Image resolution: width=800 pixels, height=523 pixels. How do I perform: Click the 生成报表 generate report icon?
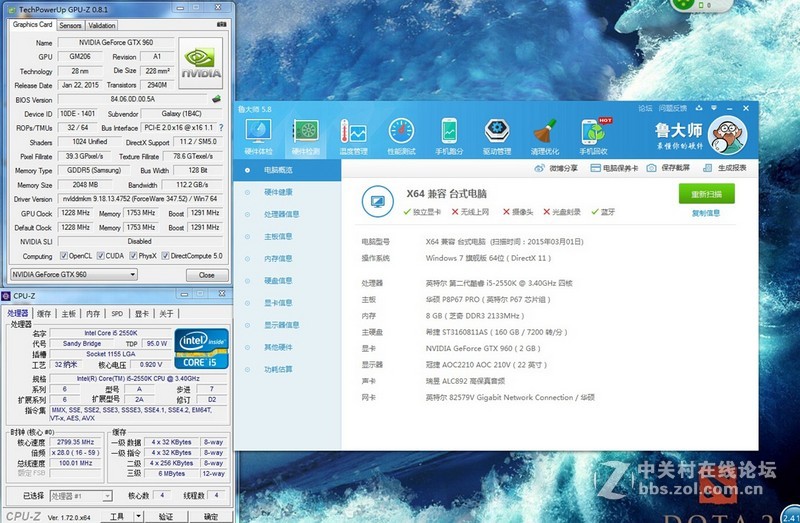pos(707,168)
